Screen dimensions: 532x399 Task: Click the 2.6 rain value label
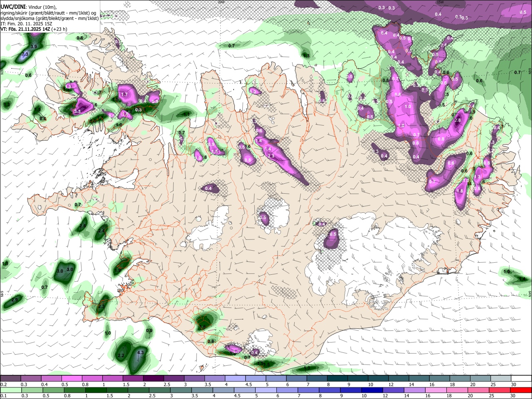tap(83, 226)
